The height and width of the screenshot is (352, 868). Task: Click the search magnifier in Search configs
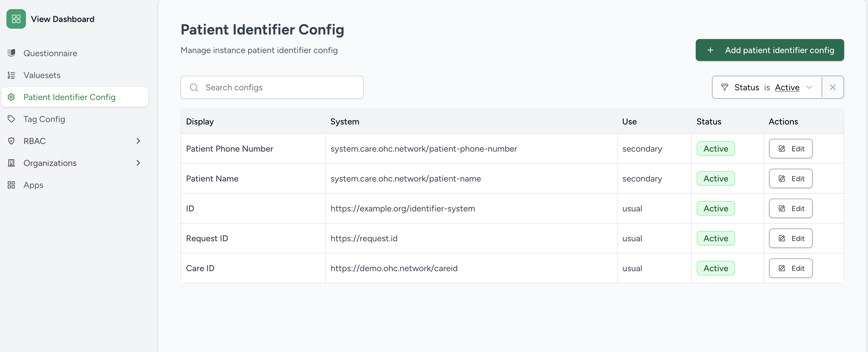point(194,87)
